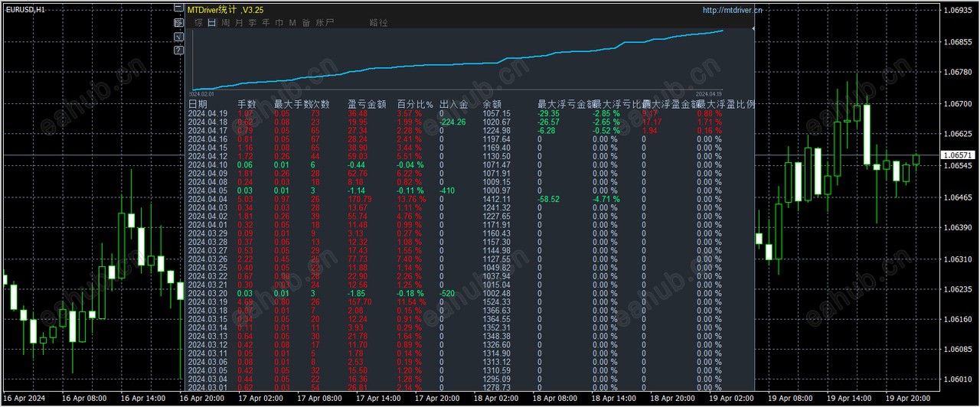
Task: Select the 2024.03.01 date row
Action: [x=469, y=388]
